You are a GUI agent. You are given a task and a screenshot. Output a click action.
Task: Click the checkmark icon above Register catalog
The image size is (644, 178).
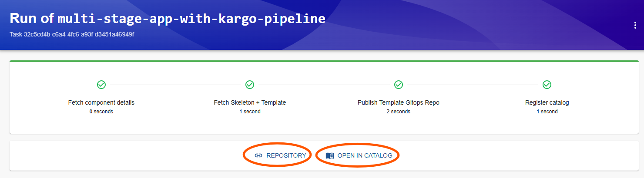coord(547,85)
